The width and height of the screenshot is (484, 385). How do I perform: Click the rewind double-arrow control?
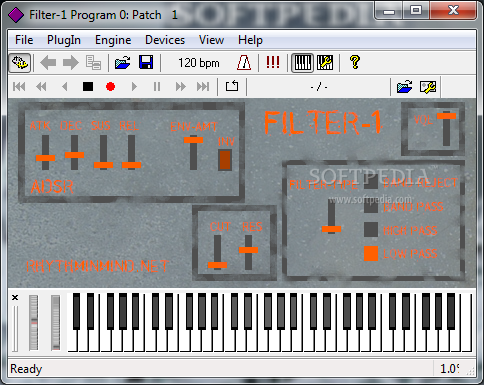(x=41, y=87)
